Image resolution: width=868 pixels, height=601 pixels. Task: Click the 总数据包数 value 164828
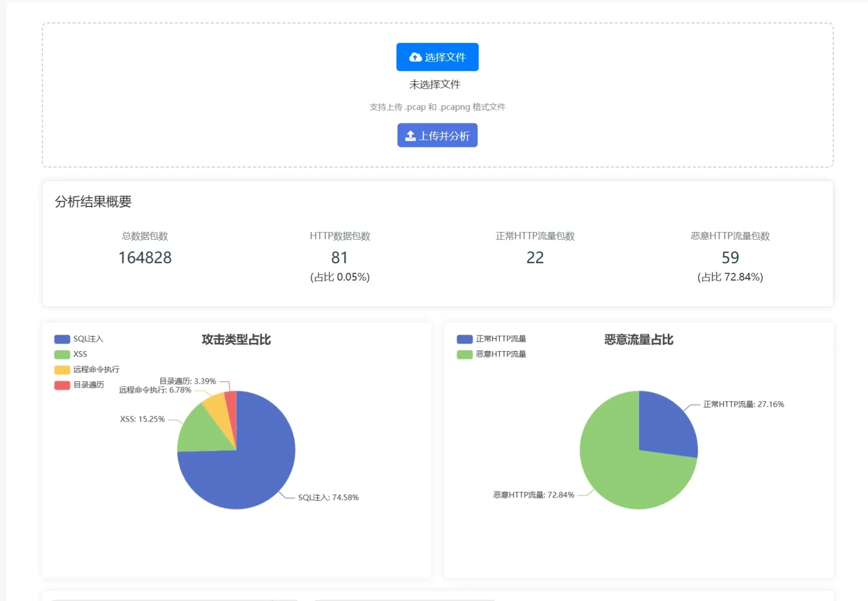click(145, 257)
